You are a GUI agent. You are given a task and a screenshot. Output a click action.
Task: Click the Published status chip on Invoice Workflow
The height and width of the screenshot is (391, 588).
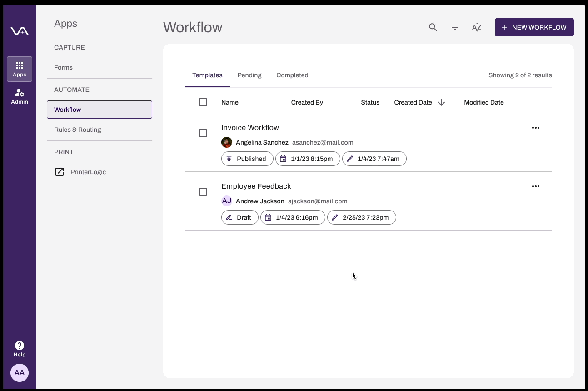pos(247,159)
